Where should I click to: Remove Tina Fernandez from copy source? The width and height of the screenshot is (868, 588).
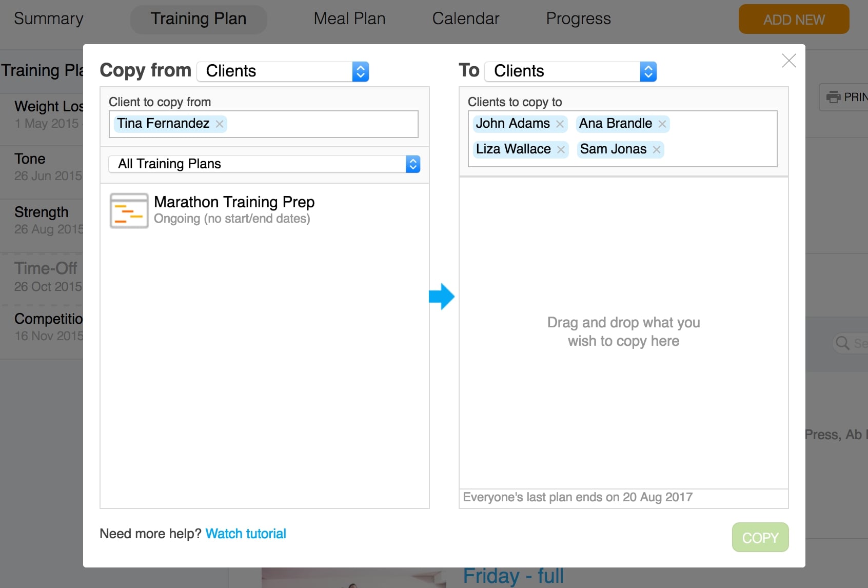click(x=220, y=124)
